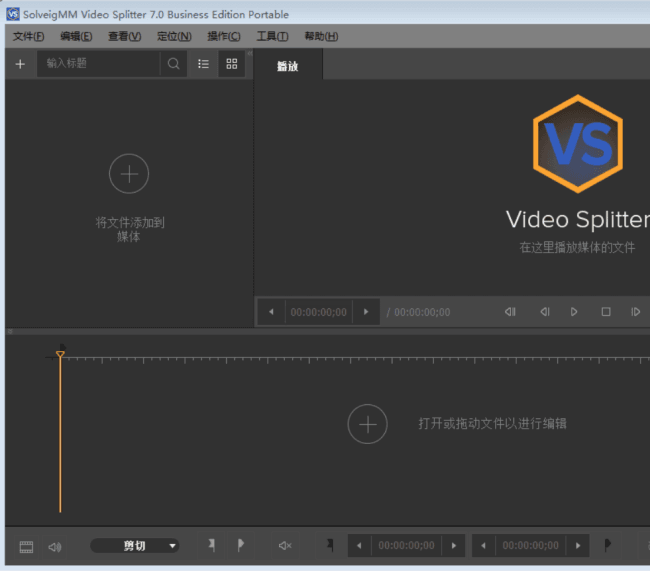The width and height of the screenshot is (650, 571).
Task: Click the player's current time 00:00:00;00 field
Action: pyautogui.click(x=318, y=312)
